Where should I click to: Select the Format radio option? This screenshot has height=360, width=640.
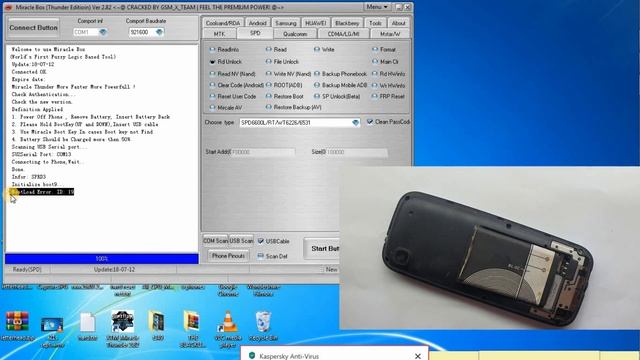tap(384, 49)
